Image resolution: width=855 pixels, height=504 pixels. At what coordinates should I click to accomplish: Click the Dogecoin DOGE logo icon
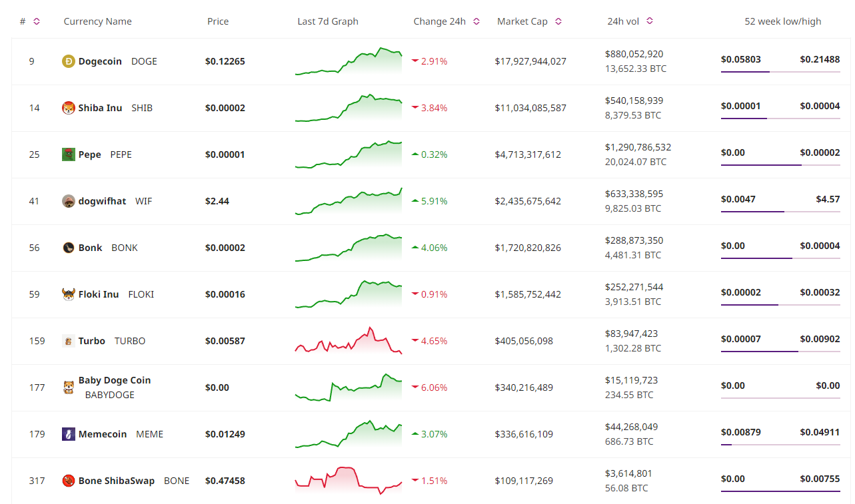(x=70, y=61)
